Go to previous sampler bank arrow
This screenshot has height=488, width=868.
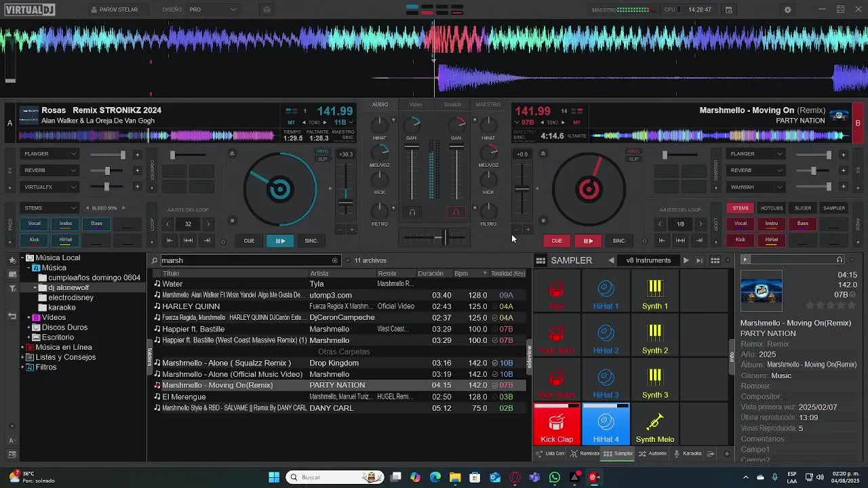(x=612, y=260)
